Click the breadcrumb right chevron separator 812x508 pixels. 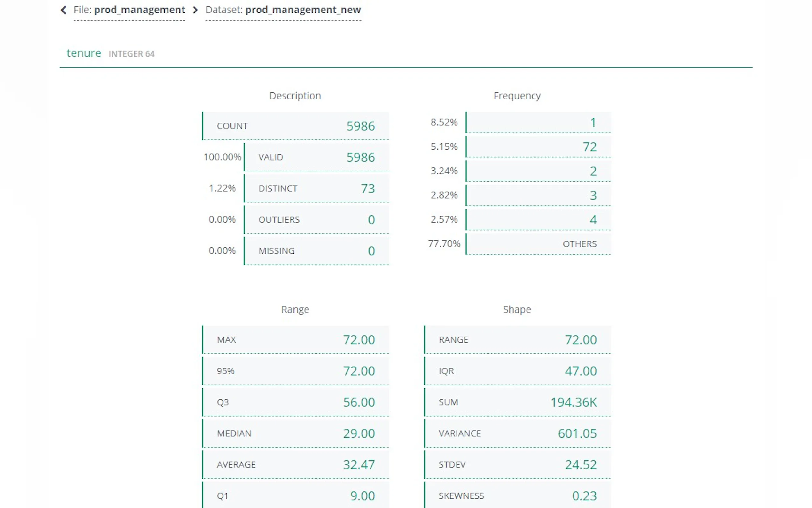click(x=195, y=10)
